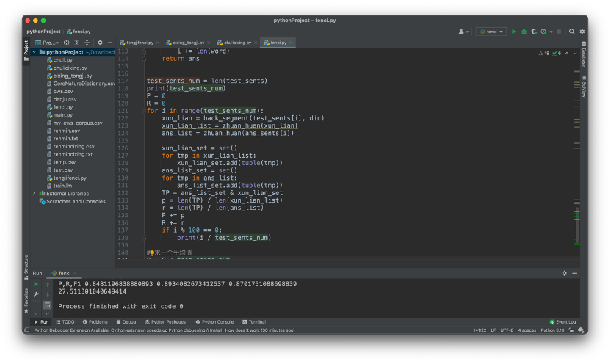This screenshot has height=364, width=611.
Task: Open the profiler run icon
Action: pyautogui.click(x=543, y=32)
